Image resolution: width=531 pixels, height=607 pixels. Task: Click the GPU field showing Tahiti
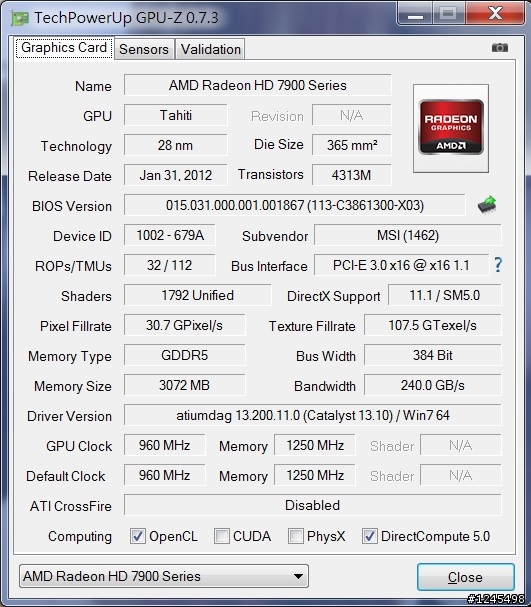pos(176,115)
